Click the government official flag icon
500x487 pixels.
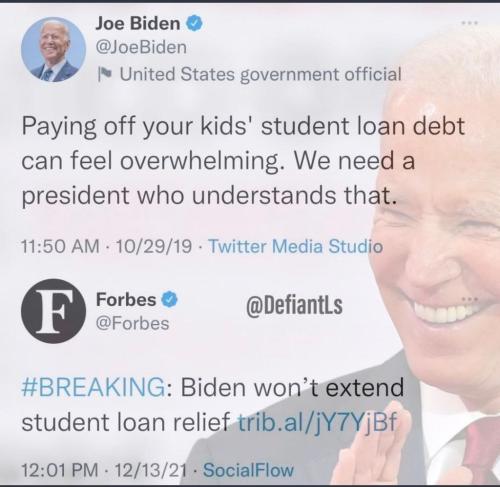(105, 74)
